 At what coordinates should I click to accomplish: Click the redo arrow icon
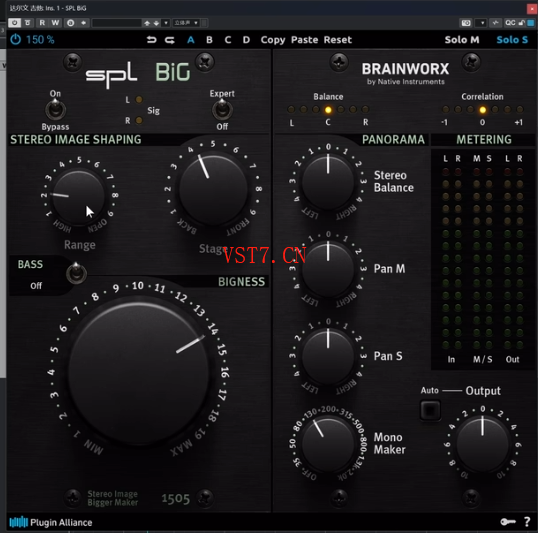(170, 40)
